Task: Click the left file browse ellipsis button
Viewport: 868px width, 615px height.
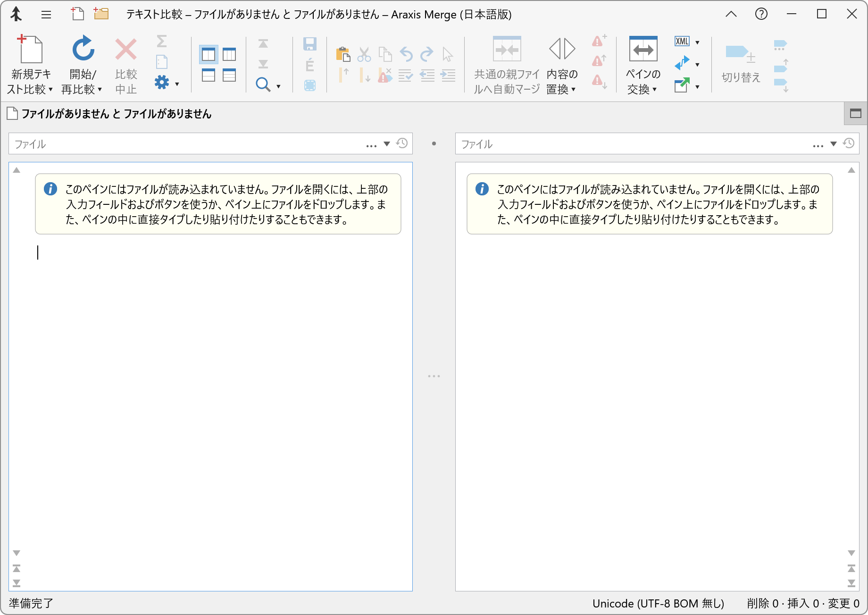Action: 371,144
